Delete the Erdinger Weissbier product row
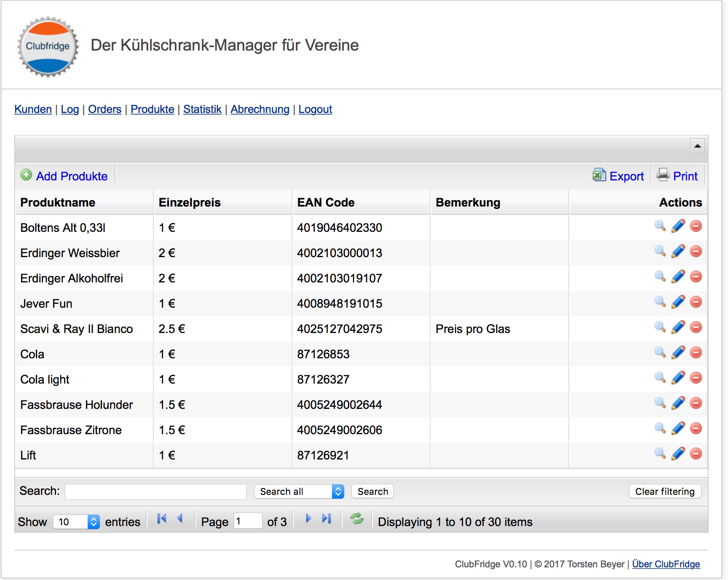 (x=696, y=252)
